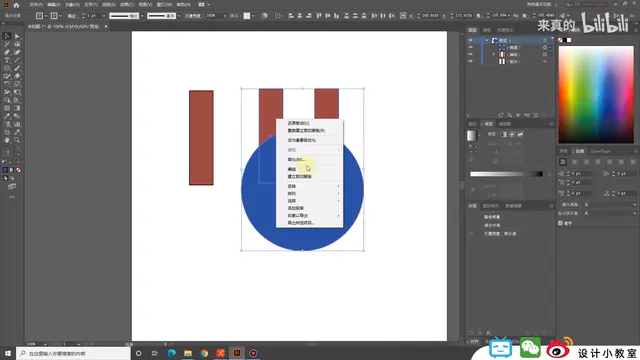
Task: Select the Scale tool
Action: point(17,84)
